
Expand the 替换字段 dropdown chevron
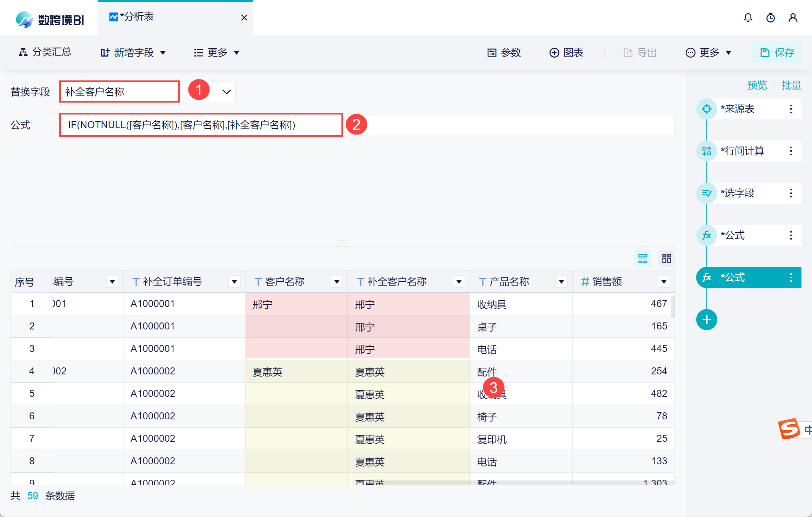227,92
